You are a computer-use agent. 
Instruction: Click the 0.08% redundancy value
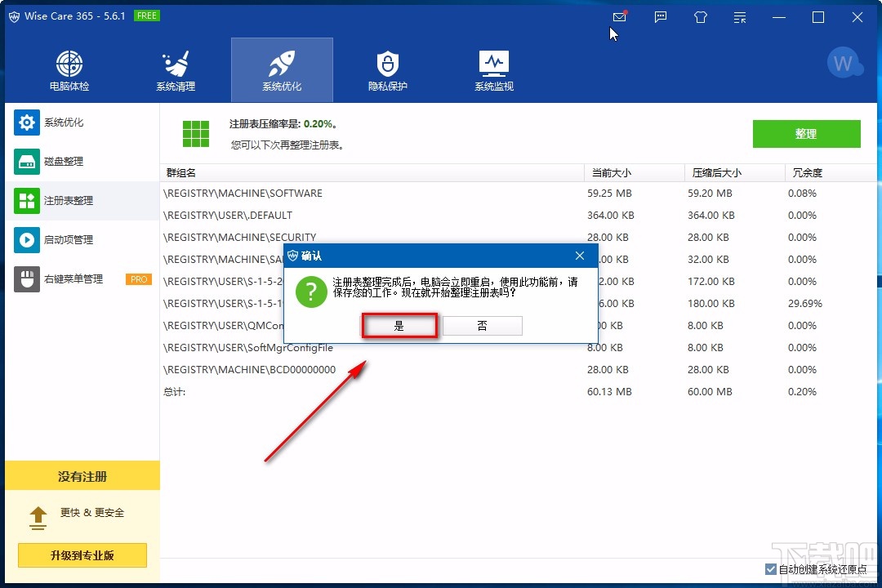(x=802, y=193)
